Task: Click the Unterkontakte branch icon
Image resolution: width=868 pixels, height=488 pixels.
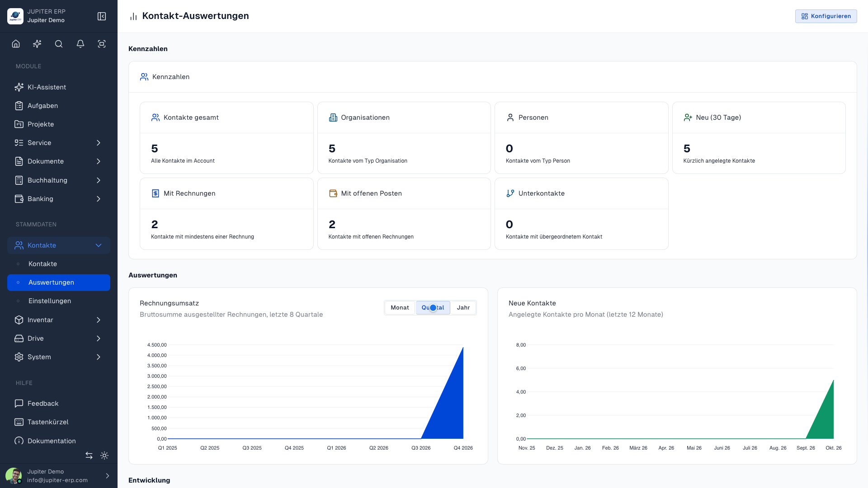Action: point(510,193)
